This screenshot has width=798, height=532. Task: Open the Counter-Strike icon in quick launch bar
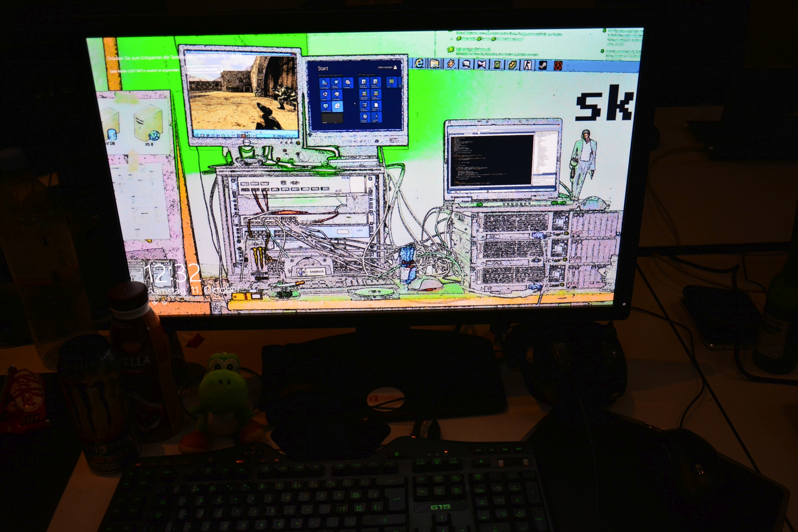click(x=528, y=65)
